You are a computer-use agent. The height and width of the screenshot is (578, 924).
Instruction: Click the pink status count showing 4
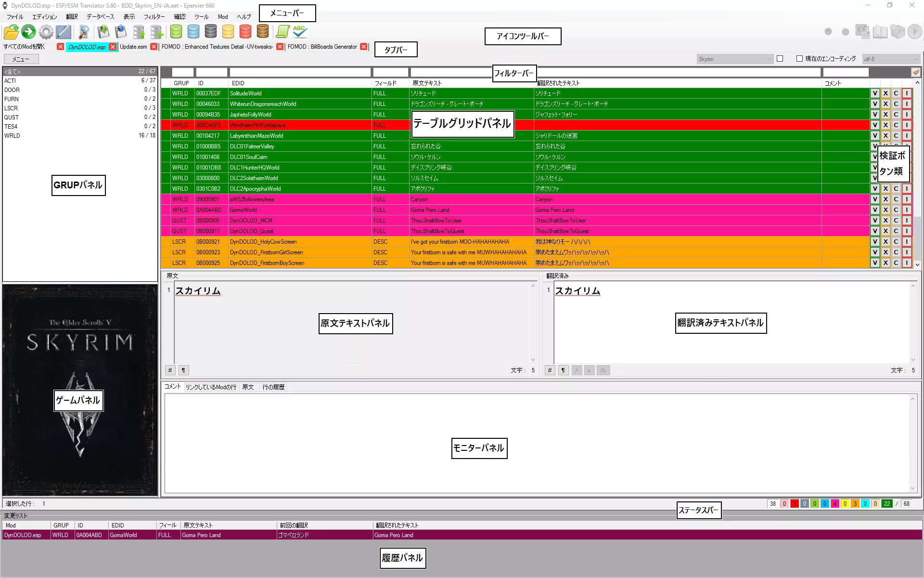(x=835, y=504)
